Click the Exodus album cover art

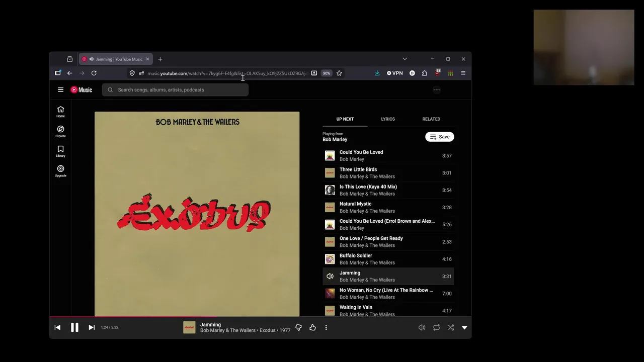(x=197, y=214)
